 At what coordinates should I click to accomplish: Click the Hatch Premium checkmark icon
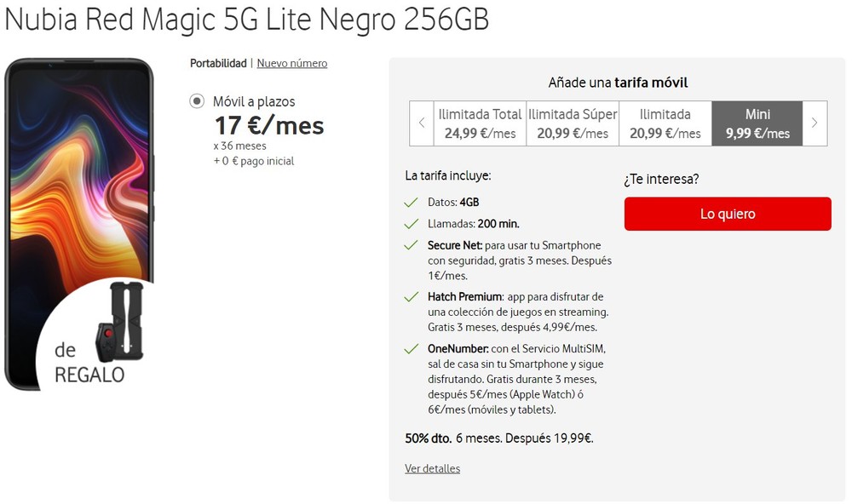click(412, 297)
